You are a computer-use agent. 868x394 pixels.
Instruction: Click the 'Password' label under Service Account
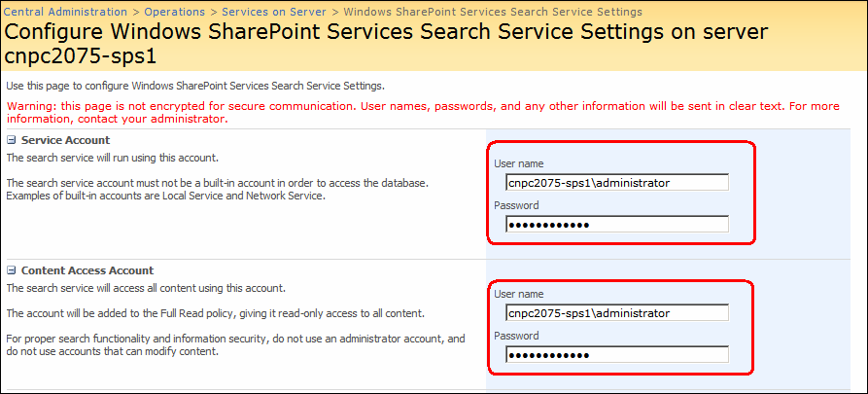tap(516, 205)
